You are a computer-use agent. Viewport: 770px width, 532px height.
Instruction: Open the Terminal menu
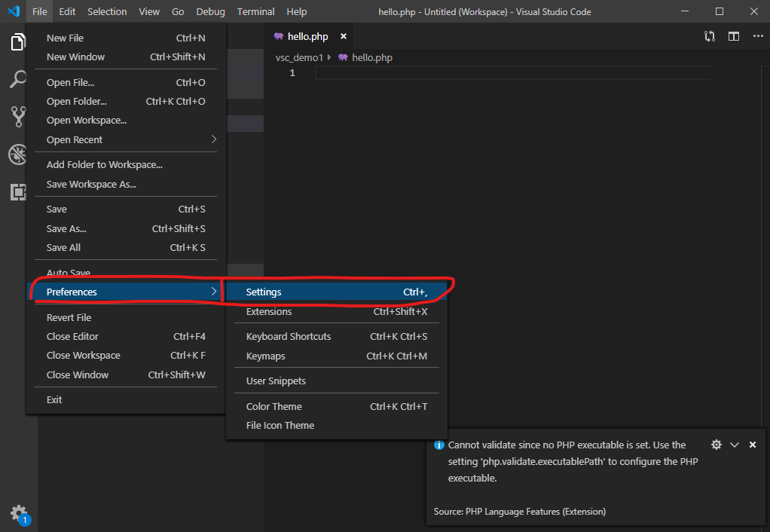255,11
